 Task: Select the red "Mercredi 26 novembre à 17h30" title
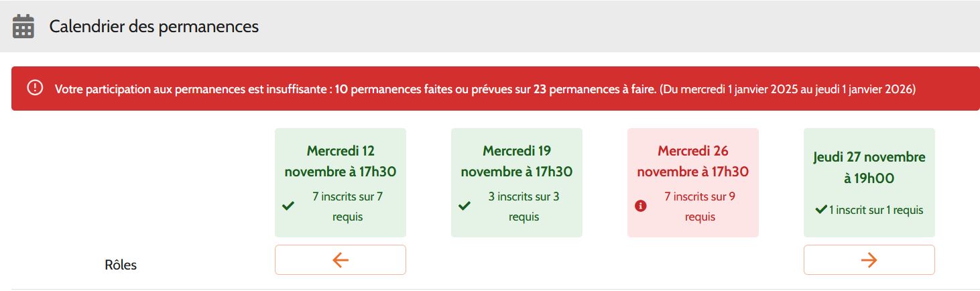pyautogui.click(x=693, y=161)
